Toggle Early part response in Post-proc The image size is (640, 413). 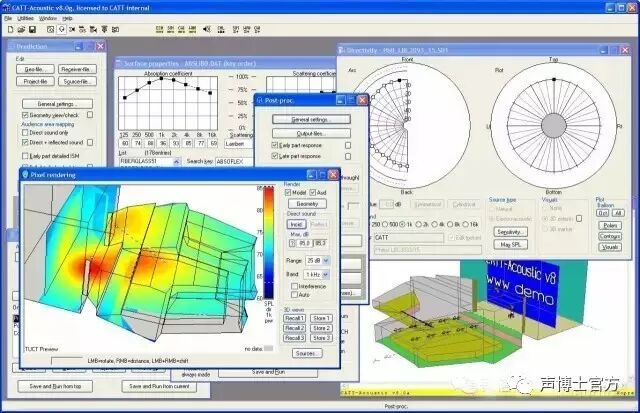[x=275, y=145]
